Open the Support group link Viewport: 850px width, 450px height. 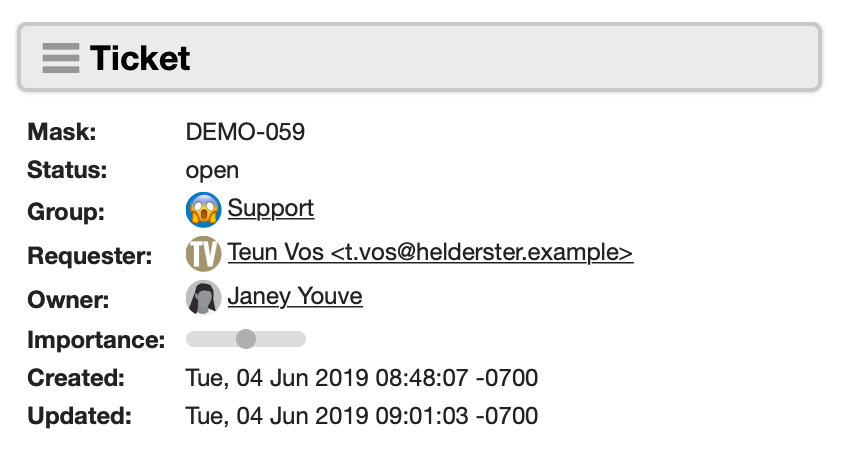click(x=271, y=208)
